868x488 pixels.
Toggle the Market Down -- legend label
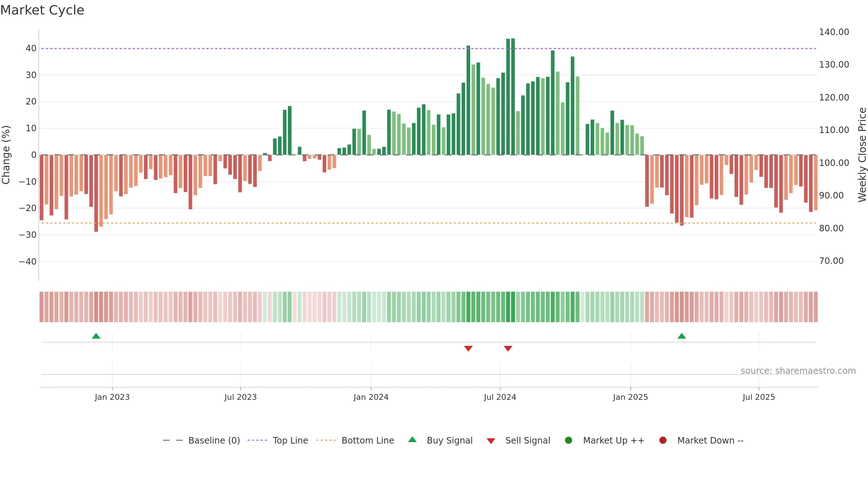pos(710,440)
